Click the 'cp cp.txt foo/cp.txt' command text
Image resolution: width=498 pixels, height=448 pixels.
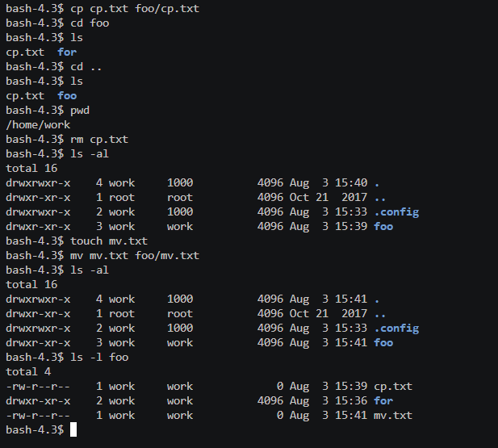(135, 9)
